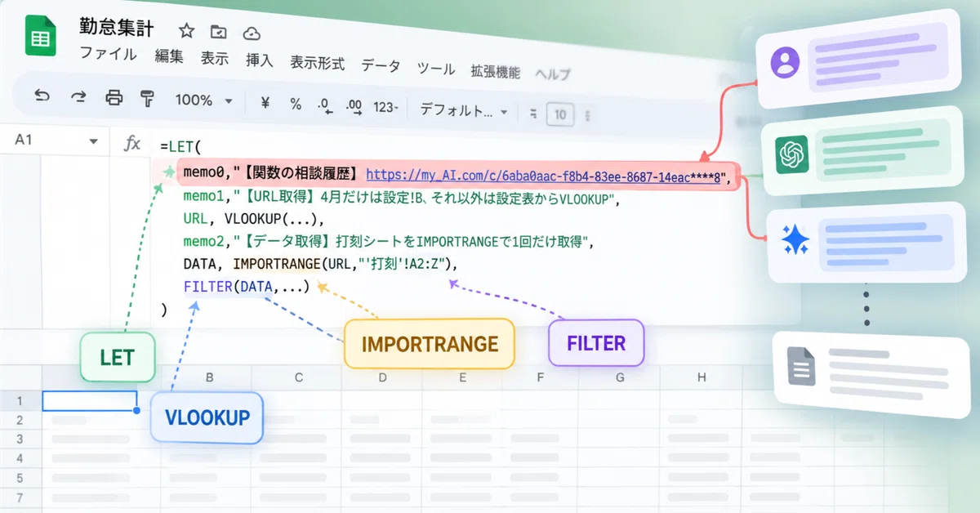
Task: Check the cloud save status icon
Action: 252,33
